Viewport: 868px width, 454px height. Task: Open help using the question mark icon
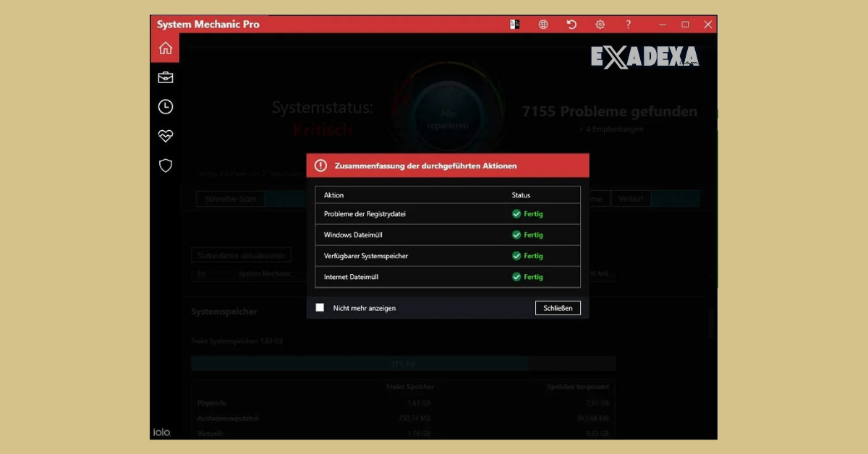628,24
